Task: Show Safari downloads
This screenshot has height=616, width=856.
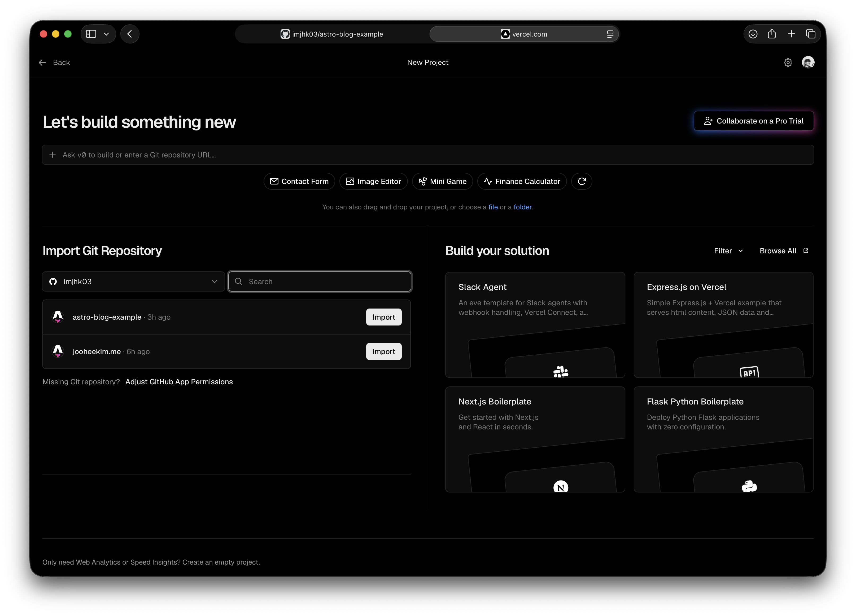Action: [x=753, y=34]
